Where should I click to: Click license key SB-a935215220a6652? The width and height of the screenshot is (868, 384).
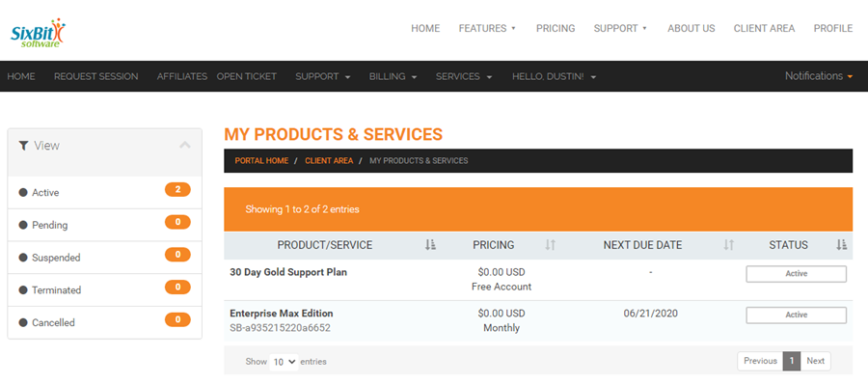coord(280,327)
